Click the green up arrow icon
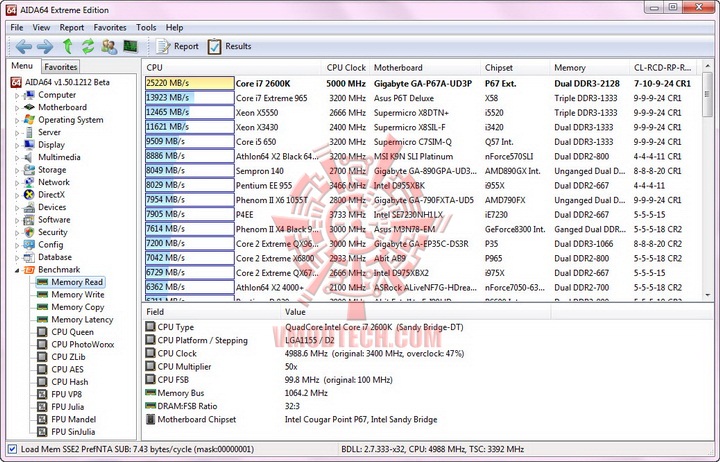 coord(68,46)
